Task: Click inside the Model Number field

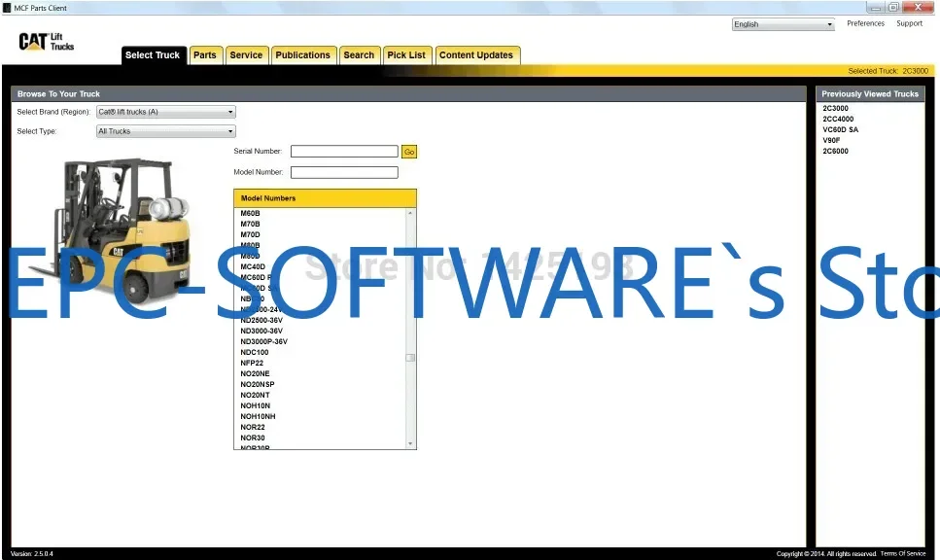Action: [x=343, y=172]
